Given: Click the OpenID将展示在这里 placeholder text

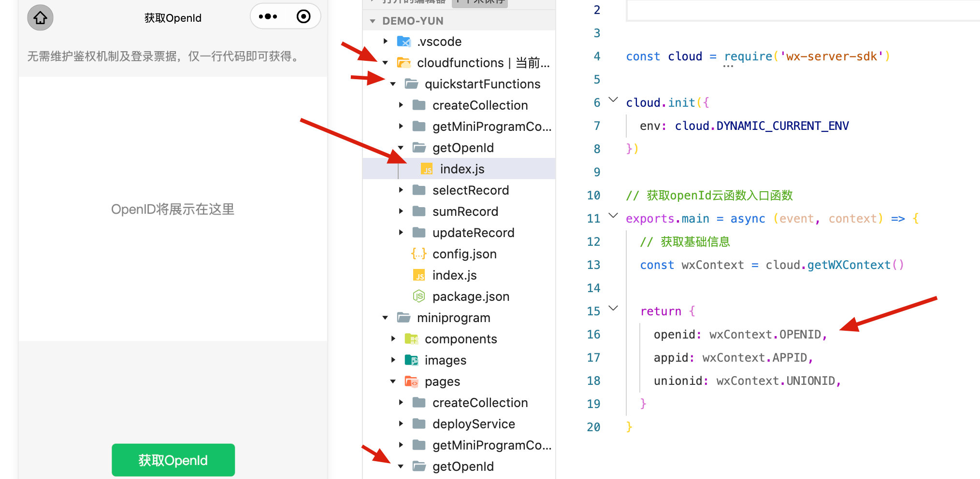Looking at the screenshot, I should pos(173,209).
